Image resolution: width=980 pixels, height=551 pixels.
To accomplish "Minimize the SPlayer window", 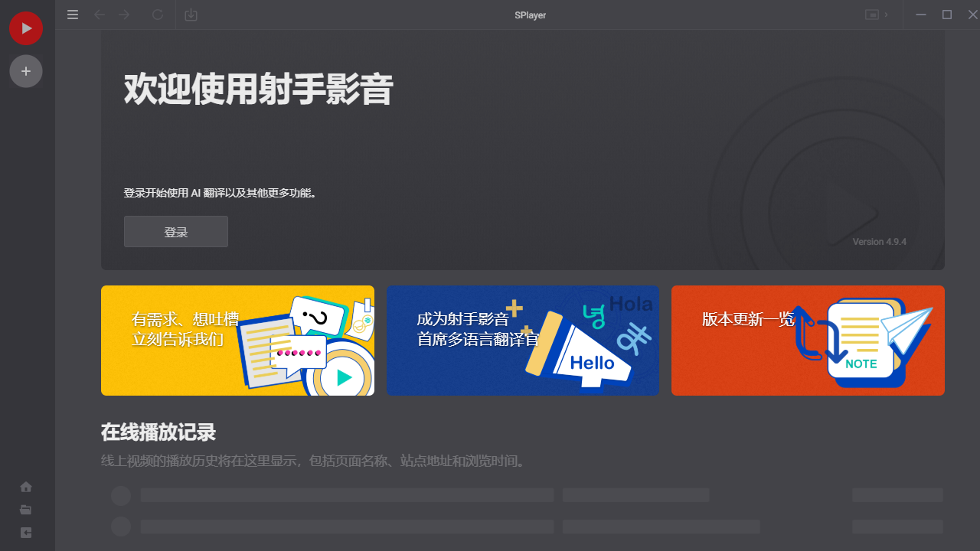I will tap(921, 15).
